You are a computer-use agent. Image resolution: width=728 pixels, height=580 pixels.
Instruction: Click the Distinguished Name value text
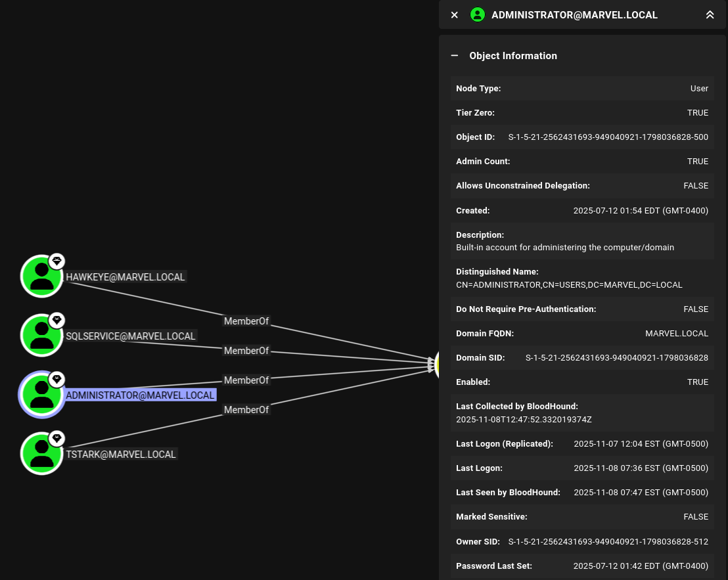point(569,285)
